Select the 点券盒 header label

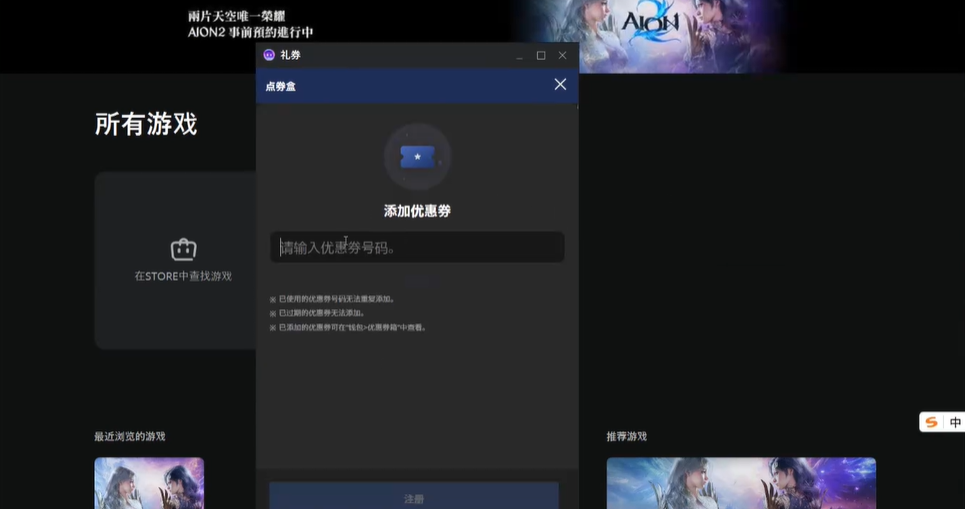coord(280,86)
